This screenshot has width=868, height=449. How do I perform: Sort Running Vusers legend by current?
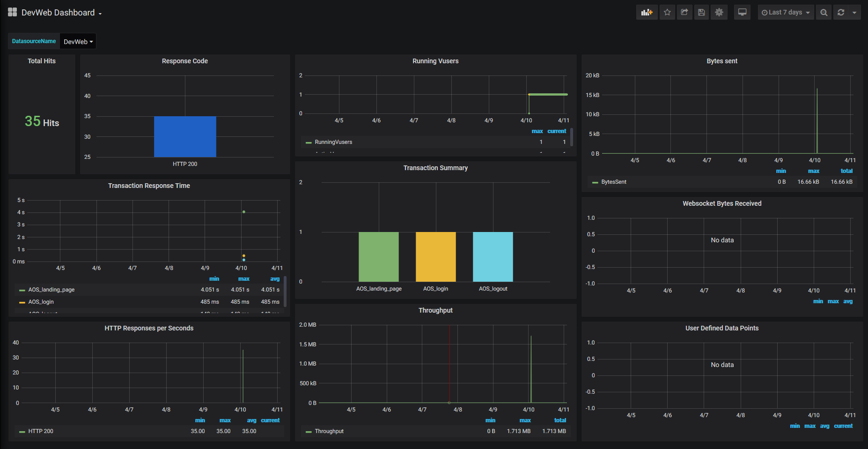pyautogui.click(x=557, y=131)
